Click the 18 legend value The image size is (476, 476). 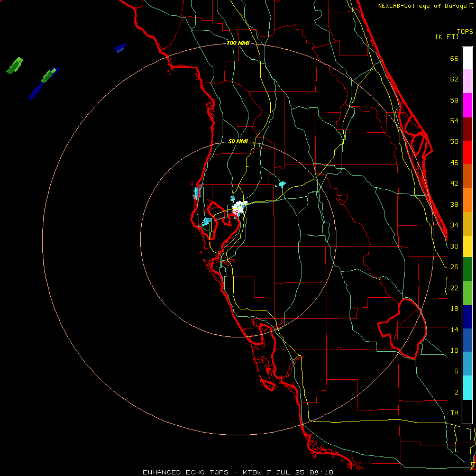pyautogui.click(x=454, y=309)
